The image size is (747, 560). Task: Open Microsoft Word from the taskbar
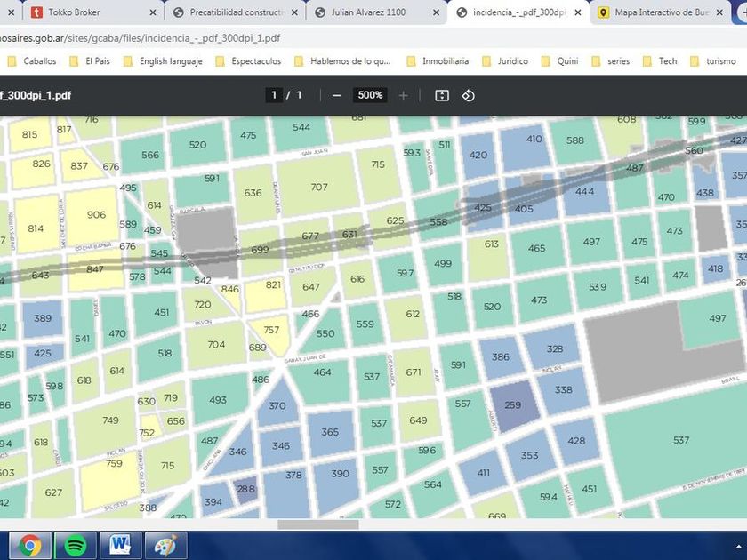(120, 545)
